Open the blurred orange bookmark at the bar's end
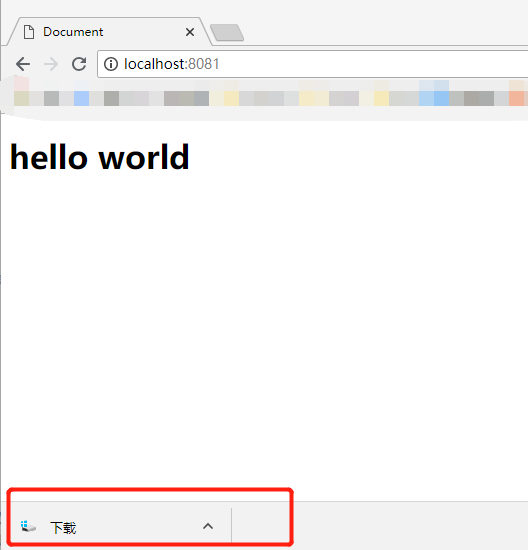 (x=516, y=98)
